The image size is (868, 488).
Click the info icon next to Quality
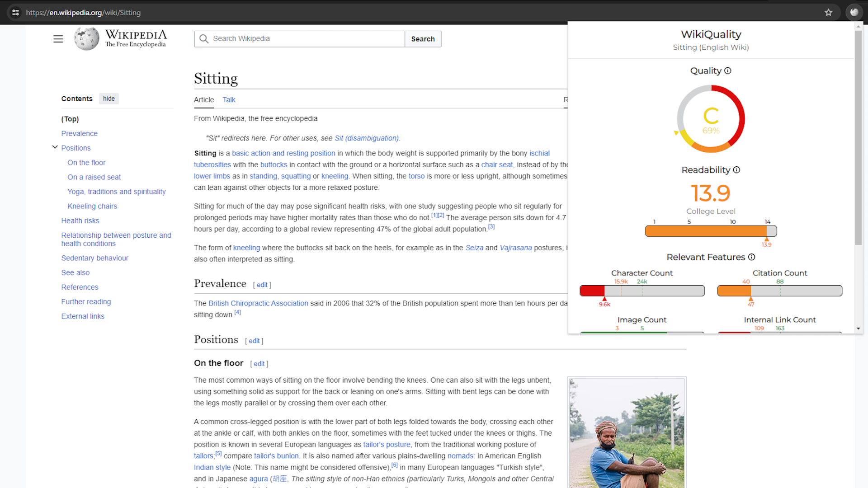tap(727, 70)
